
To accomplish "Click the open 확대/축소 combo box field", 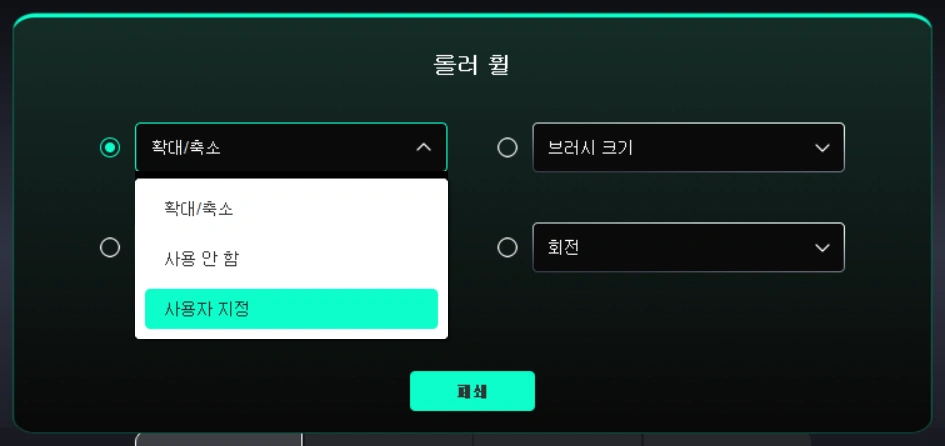I will click(291, 148).
